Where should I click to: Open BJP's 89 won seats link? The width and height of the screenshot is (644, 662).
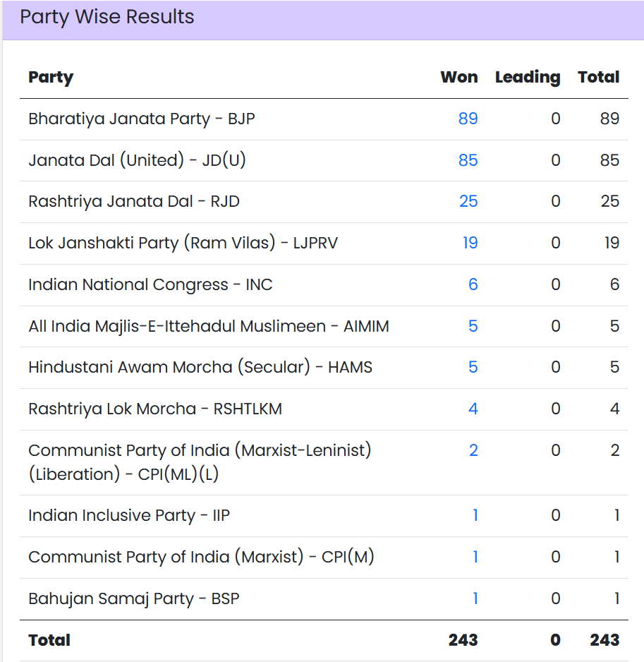[468, 119]
